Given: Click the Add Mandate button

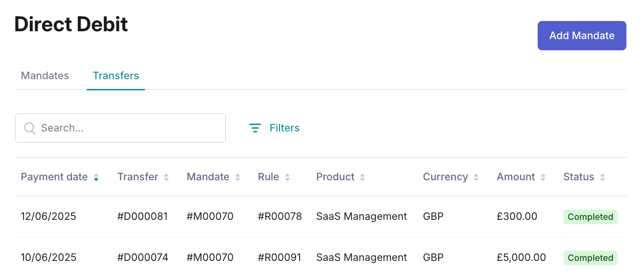Looking at the screenshot, I should (582, 36).
